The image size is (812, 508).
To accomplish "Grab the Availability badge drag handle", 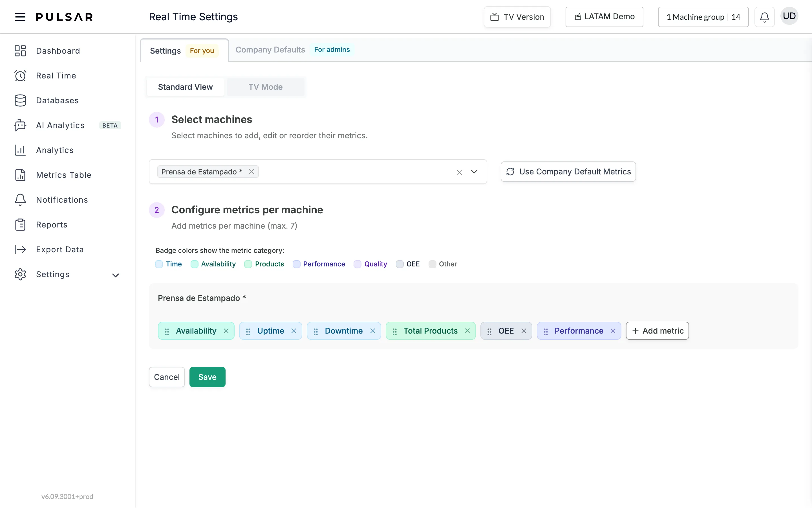I will point(167,332).
